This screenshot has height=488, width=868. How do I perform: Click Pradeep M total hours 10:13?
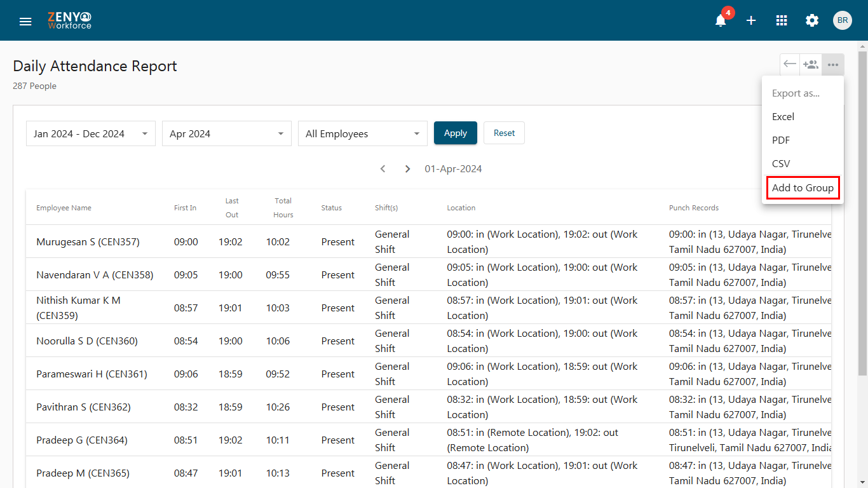coord(278,473)
